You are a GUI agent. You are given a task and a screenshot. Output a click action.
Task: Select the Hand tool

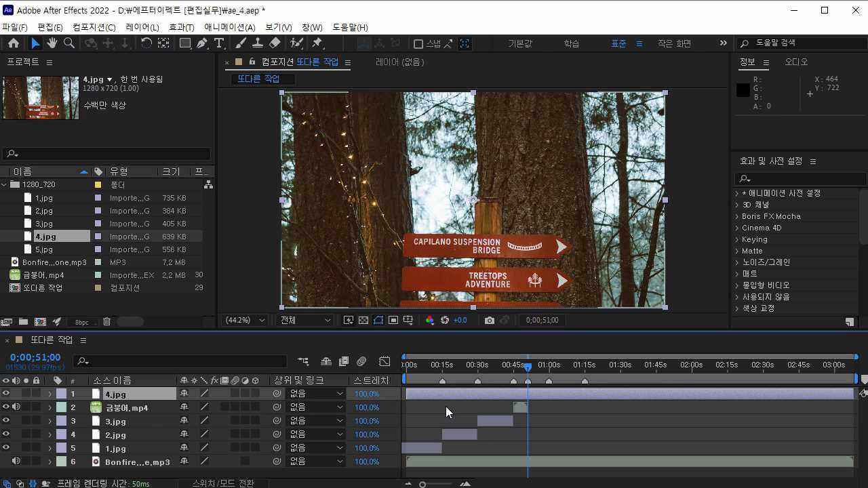pos(52,43)
